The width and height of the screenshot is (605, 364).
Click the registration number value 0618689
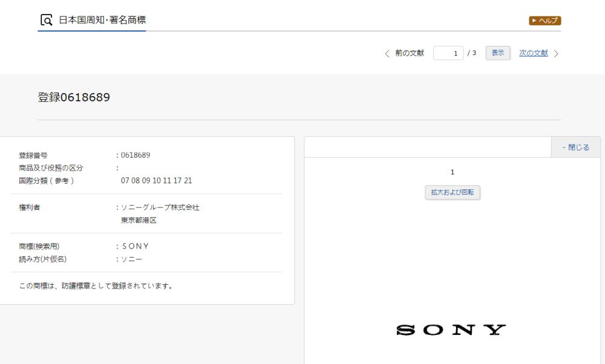(x=136, y=155)
